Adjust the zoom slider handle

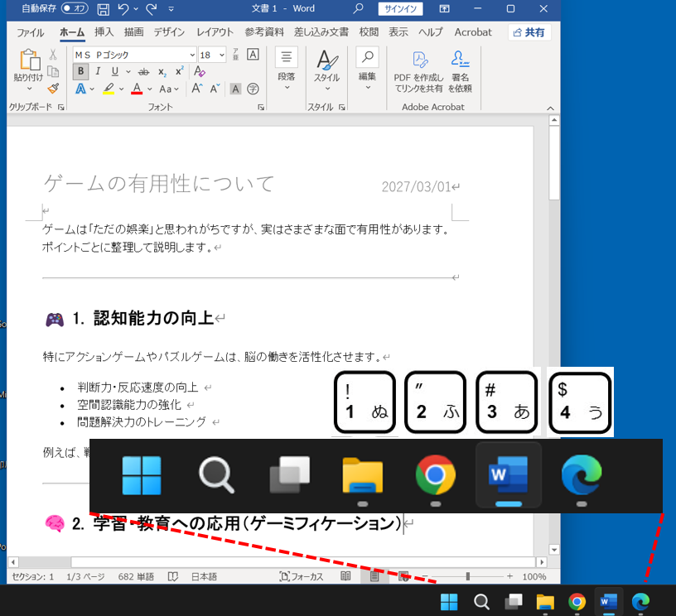(468, 576)
